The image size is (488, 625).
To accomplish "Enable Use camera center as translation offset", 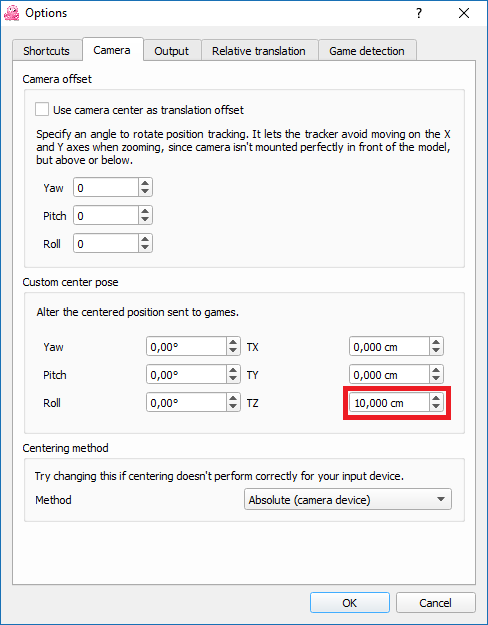I will click(x=42, y=110).
